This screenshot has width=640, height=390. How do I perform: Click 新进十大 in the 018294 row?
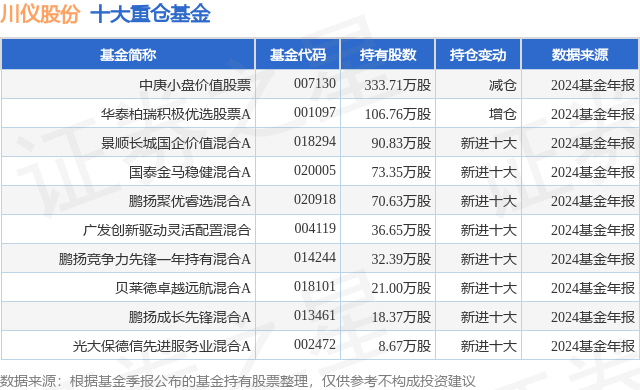coord(489,143)
